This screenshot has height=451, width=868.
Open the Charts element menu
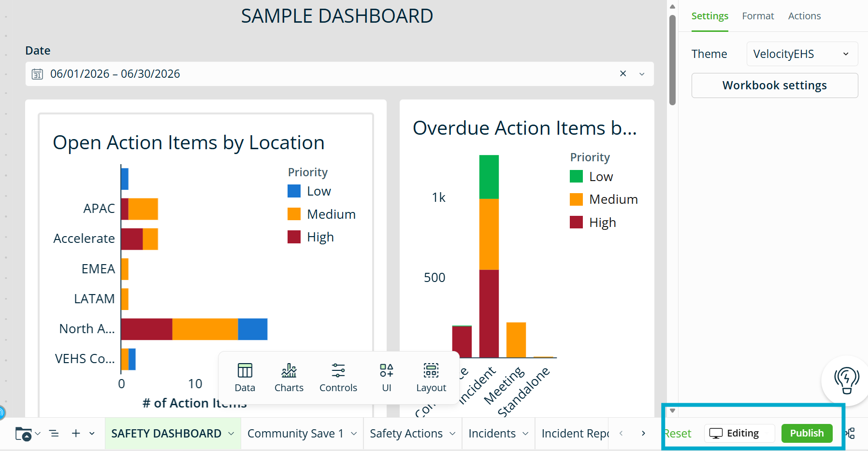[289, 378]
